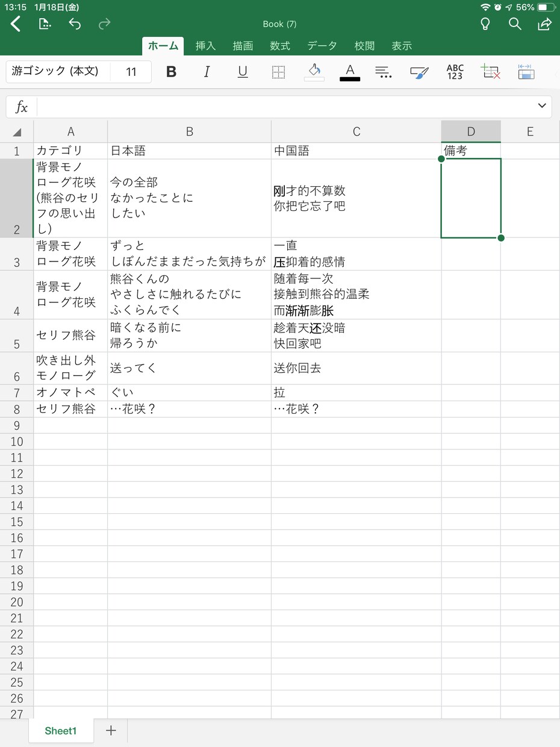
Task: Switch to the 挿入 tab
Action: click(x=206, y=46)
